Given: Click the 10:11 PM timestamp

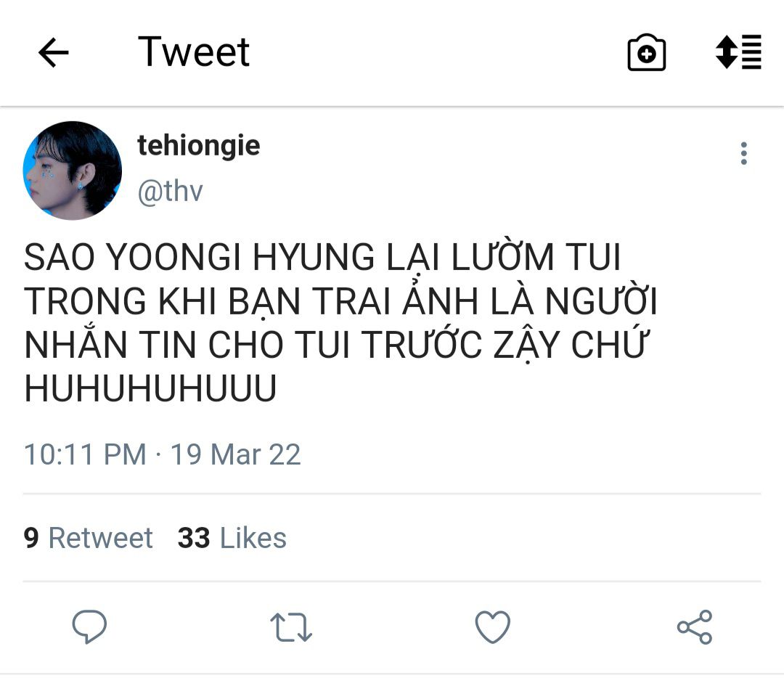Looking at the screenshot, I should [x=85, y=454].
